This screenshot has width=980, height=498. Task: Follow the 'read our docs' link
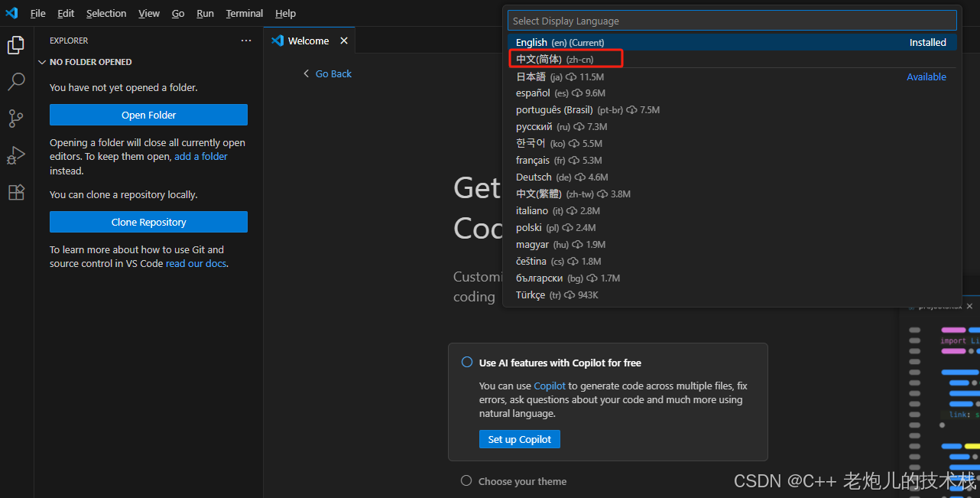(x=196, y=263)
